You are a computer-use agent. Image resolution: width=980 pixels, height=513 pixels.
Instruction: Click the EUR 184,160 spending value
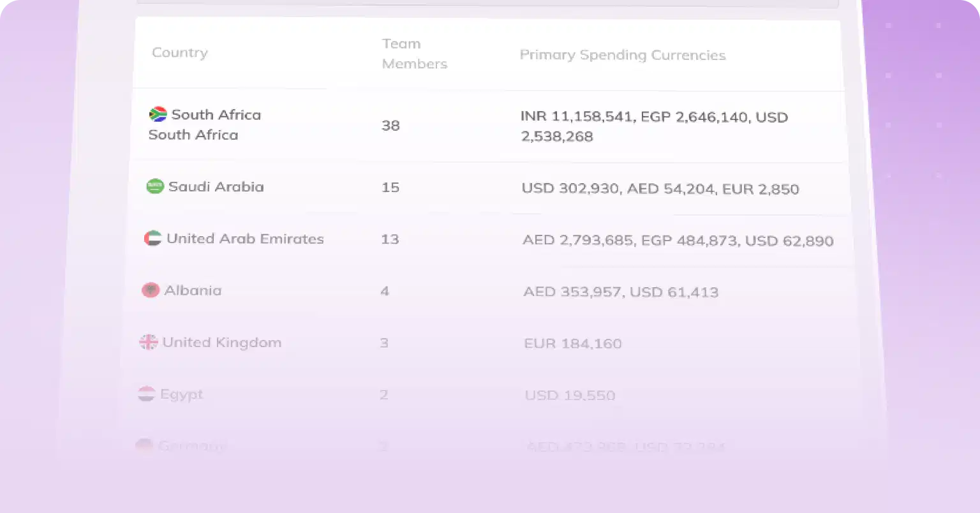[573, 344]
